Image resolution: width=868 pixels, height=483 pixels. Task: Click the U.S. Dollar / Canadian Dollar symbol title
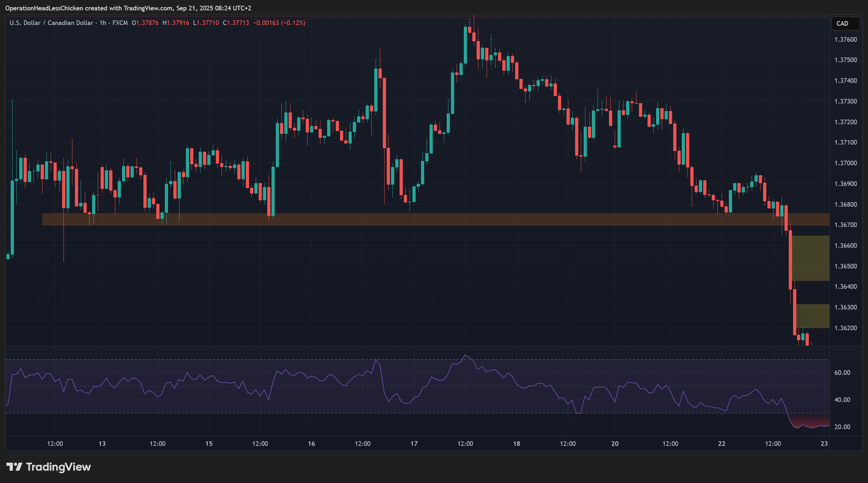click(51, 23)
